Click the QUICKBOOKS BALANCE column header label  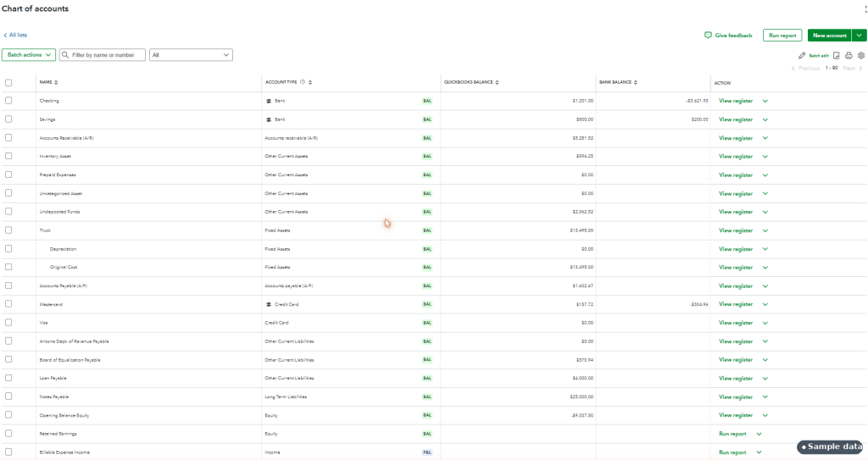point(468,82)
